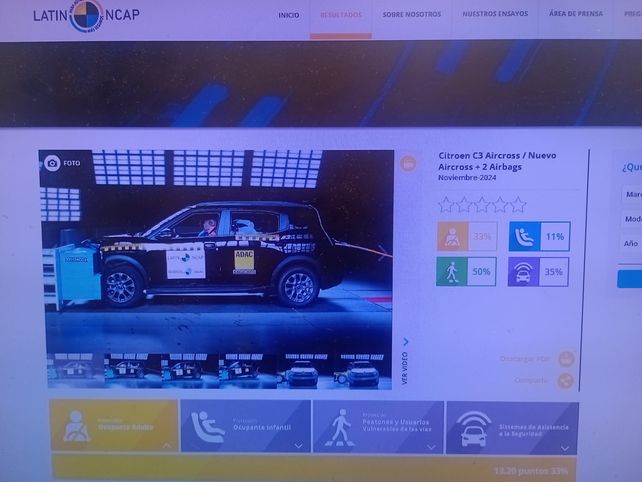Select sixth thumbnail showing front view

(x=362, y=371)
